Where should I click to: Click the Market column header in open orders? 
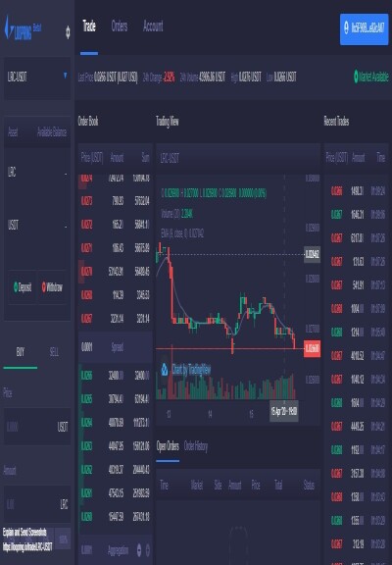197,485
